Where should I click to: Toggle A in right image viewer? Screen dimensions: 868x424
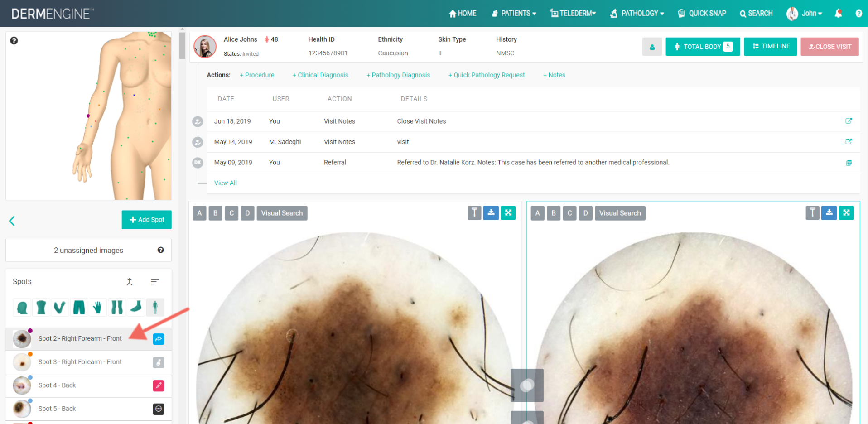point(538,213)
